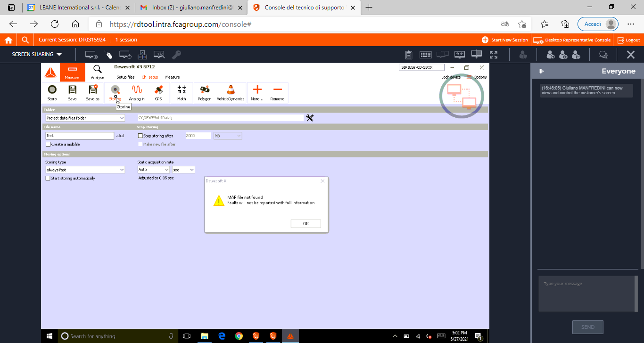Click the orange plus More icon

tap(257, 90)
